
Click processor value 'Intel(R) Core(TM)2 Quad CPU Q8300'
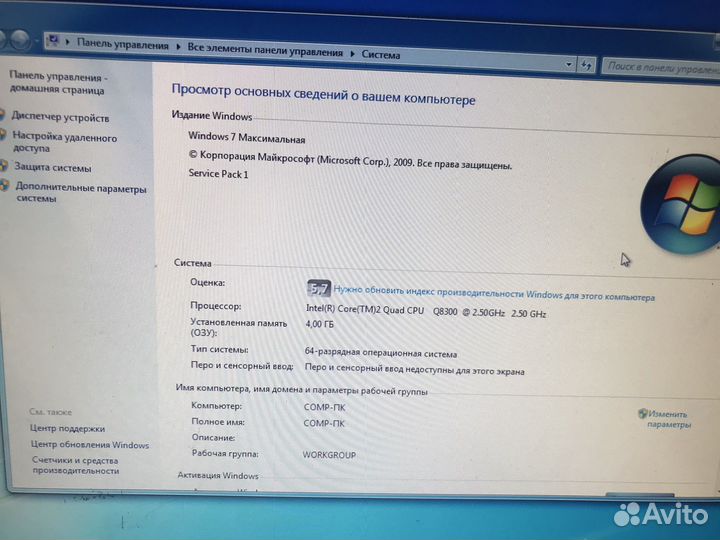(x=382, y=310)
